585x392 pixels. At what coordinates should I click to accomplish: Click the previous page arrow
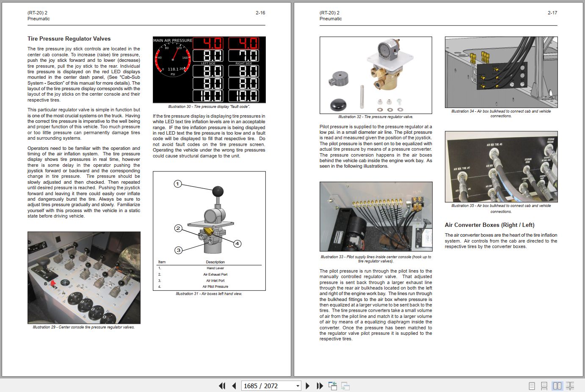pyautogui.click(x=234, y=386)
